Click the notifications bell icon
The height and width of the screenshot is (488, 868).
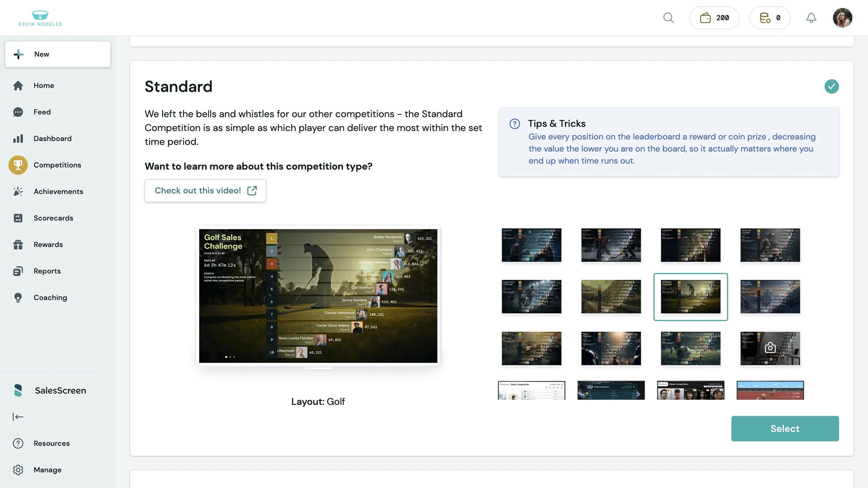tap(811, 18)
